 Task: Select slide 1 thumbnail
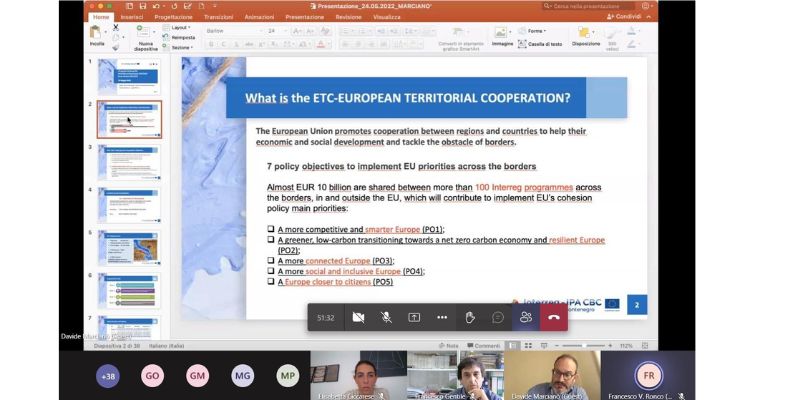click(x=129, y=76)
